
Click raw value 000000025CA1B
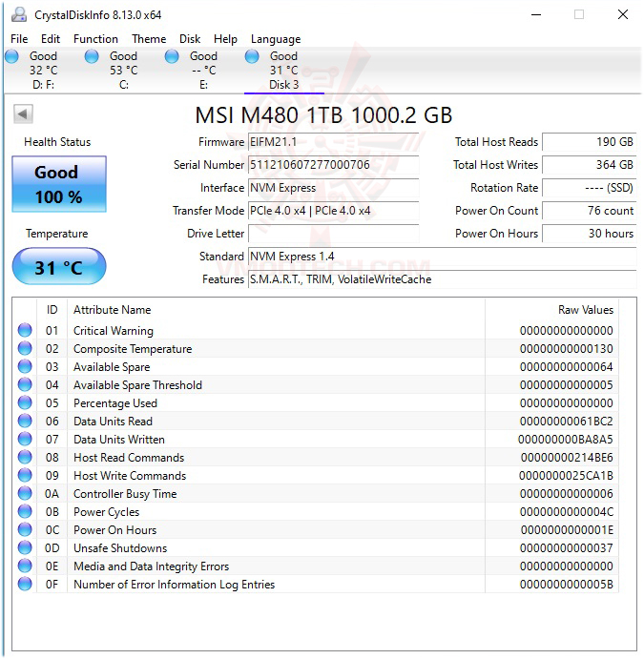pyautogui.click(x=566, y=475)
